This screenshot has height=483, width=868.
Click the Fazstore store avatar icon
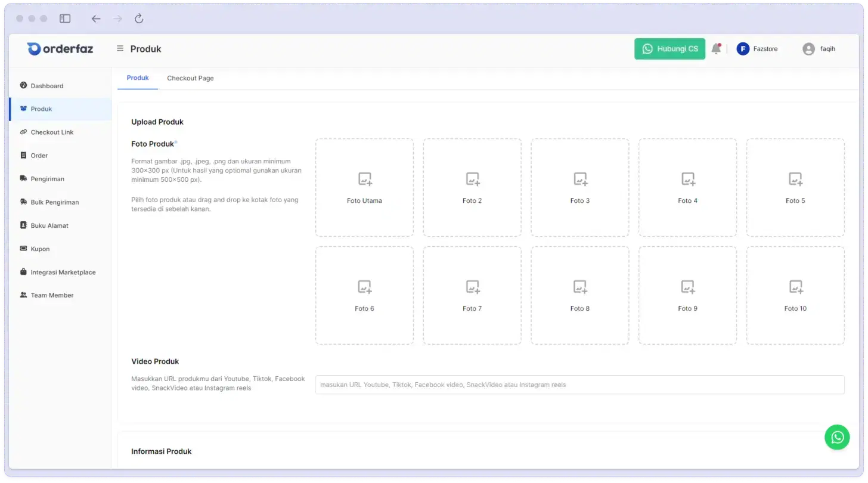click(743, 49)
